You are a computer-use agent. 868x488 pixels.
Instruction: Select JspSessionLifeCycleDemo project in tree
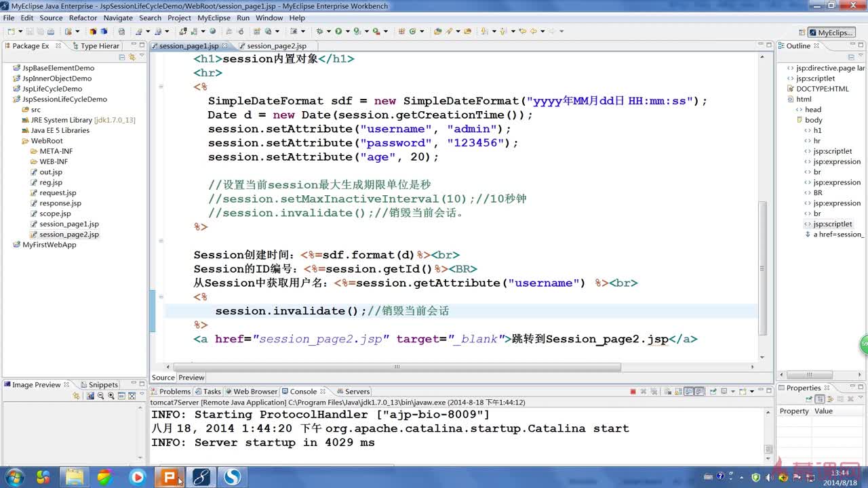pos(64,99)
